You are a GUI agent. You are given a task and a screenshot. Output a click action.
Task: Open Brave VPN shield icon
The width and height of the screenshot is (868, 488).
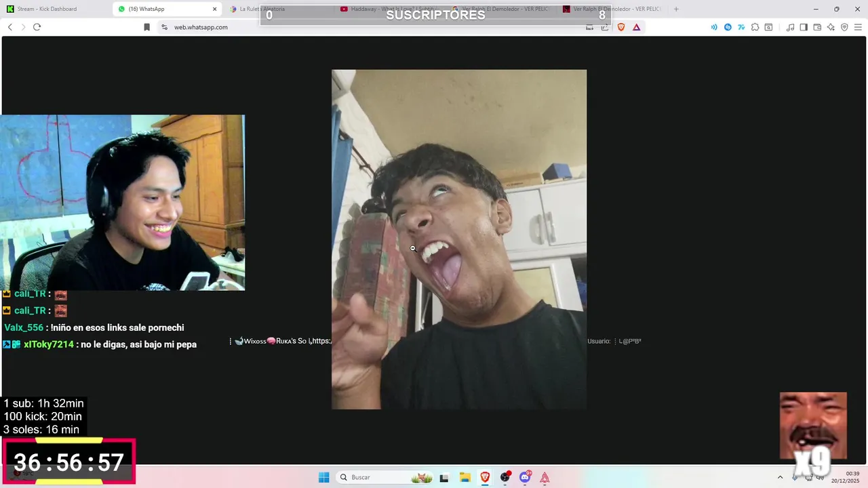coord(844,27)
